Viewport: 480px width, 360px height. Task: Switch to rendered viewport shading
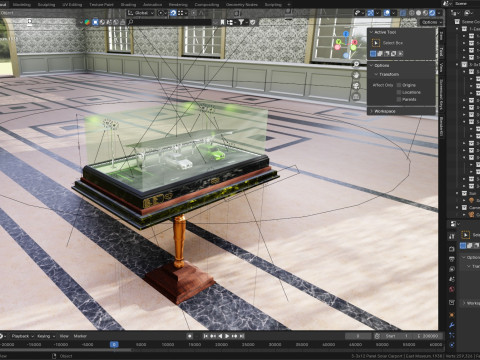(x=432, y=13)
